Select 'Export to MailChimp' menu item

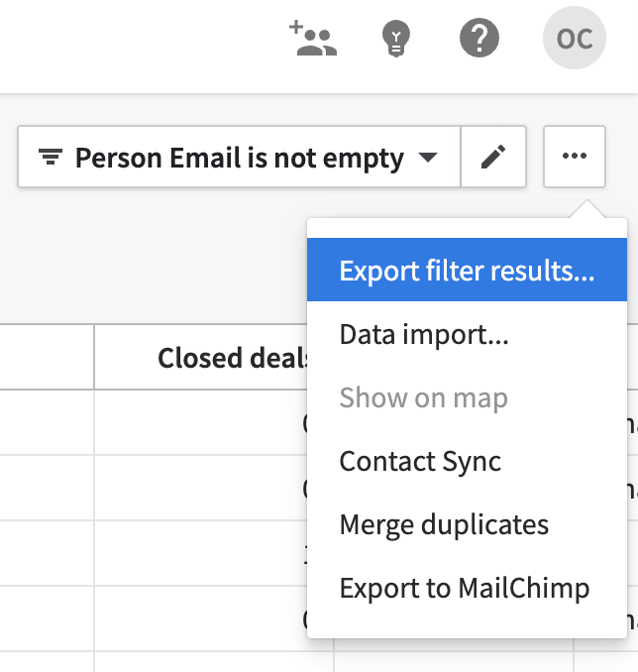coord(464,588)
